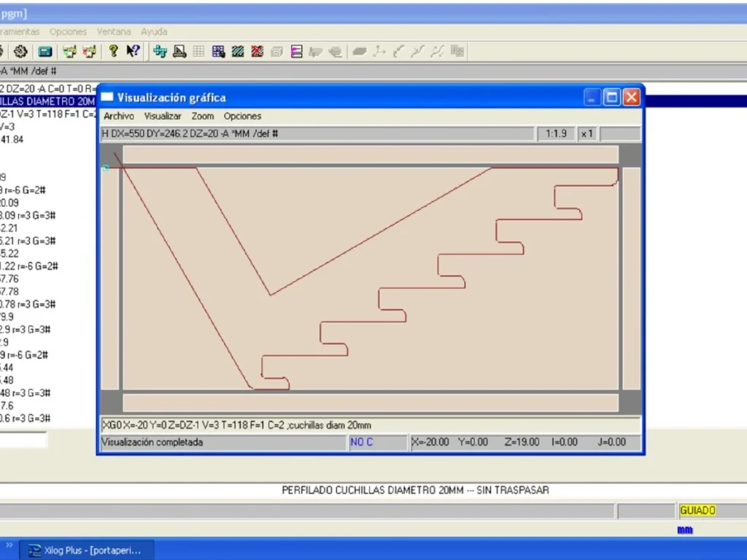The height and width of the screenshot is (560, 747).
Task: Click NO C status text
Action: coord(361,443)
